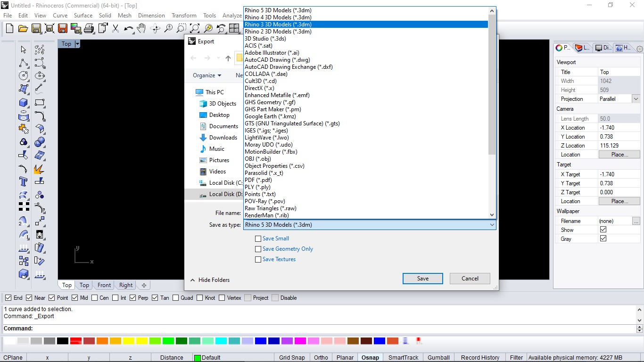This screenshot has width=644, height=362.
Task: Click the Undo arrow icon
Action: 128,29
